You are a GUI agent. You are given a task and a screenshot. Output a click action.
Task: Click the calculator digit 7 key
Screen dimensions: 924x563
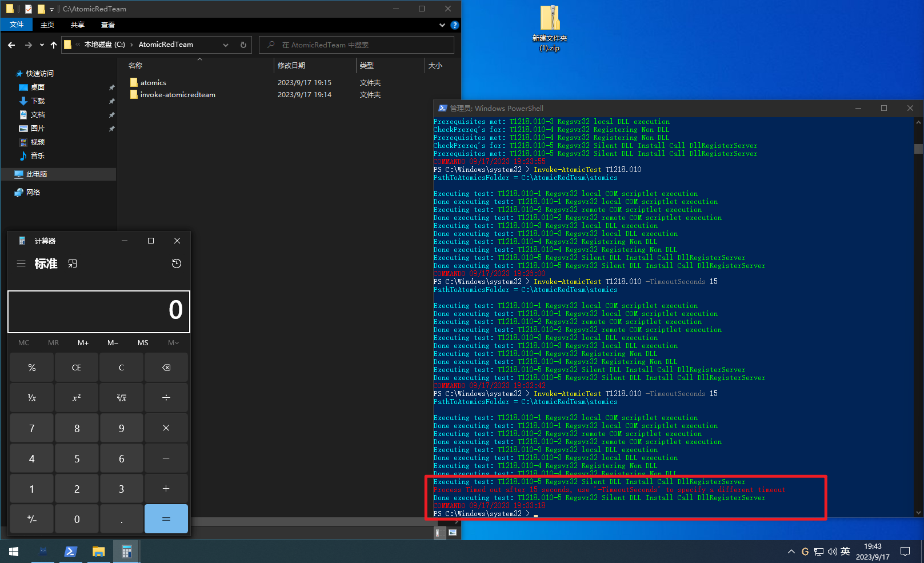pos(32,428)
